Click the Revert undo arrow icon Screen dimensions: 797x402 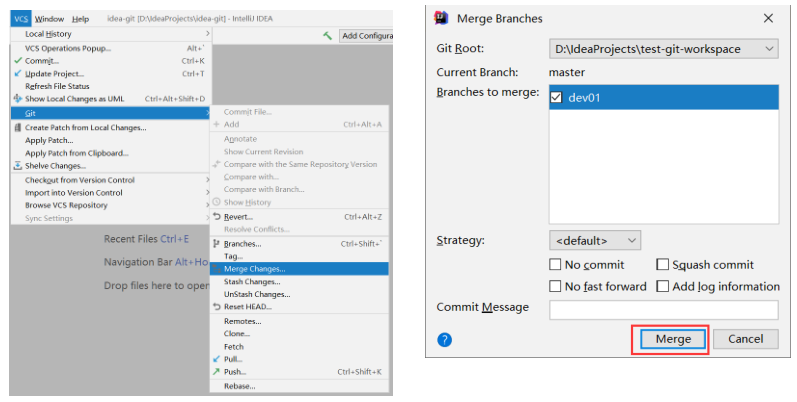tap(217, 217)
